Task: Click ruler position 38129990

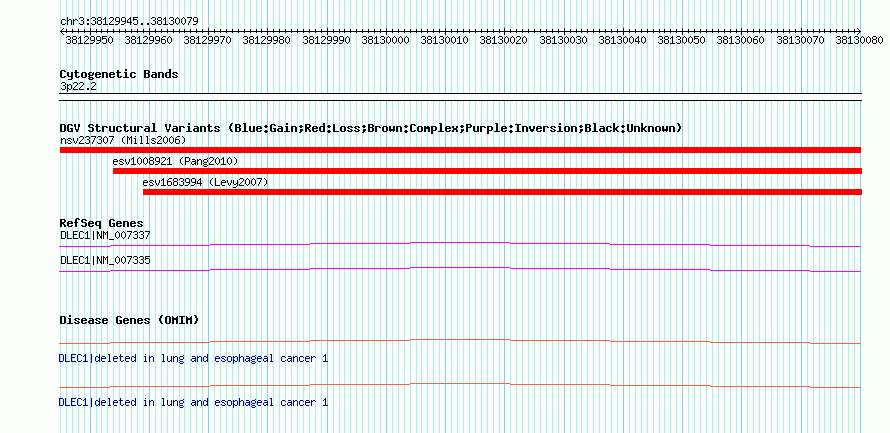Action: click(326, 41)
